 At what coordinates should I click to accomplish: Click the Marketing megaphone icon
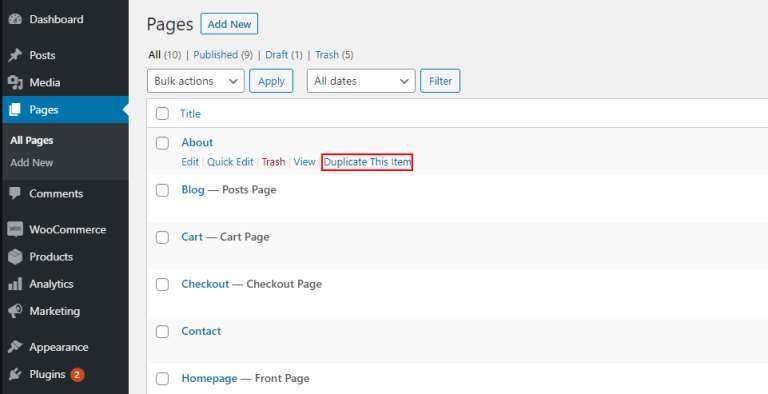(15, 311)
